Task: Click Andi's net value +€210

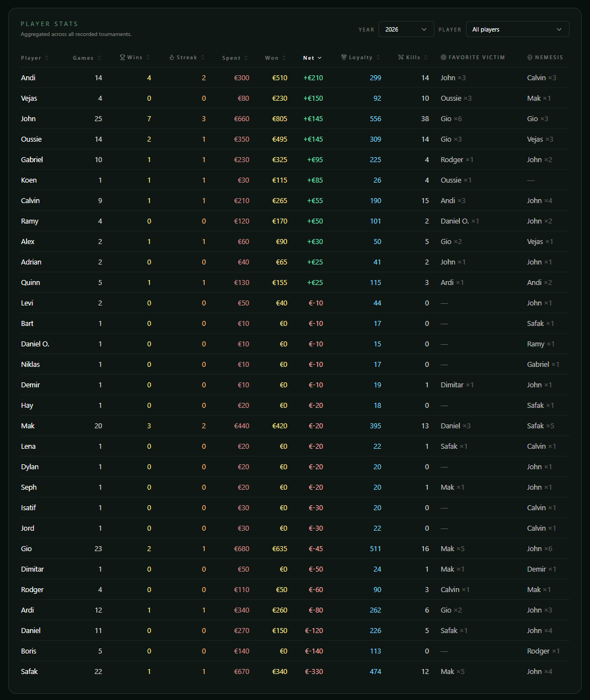Action: (313, 78)
